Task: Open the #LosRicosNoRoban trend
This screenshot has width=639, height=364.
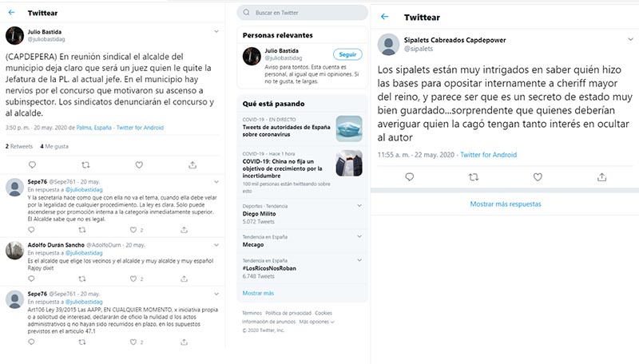Action: point(303,268)
